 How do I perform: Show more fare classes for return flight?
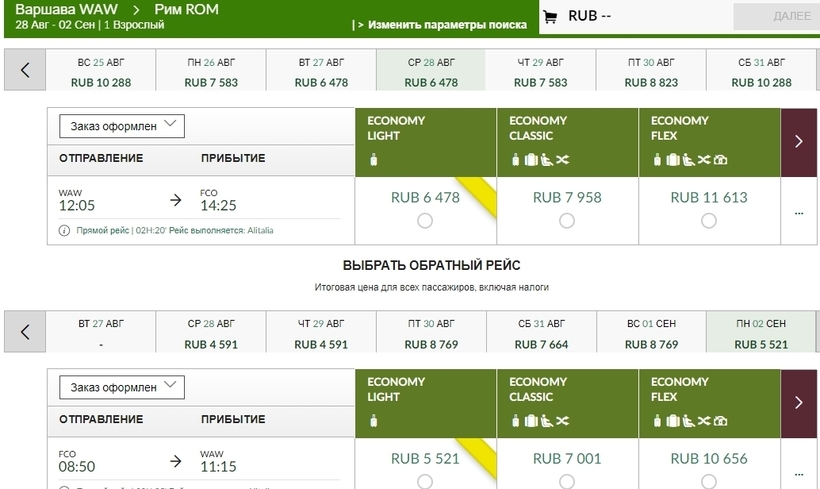click(798, 402)
